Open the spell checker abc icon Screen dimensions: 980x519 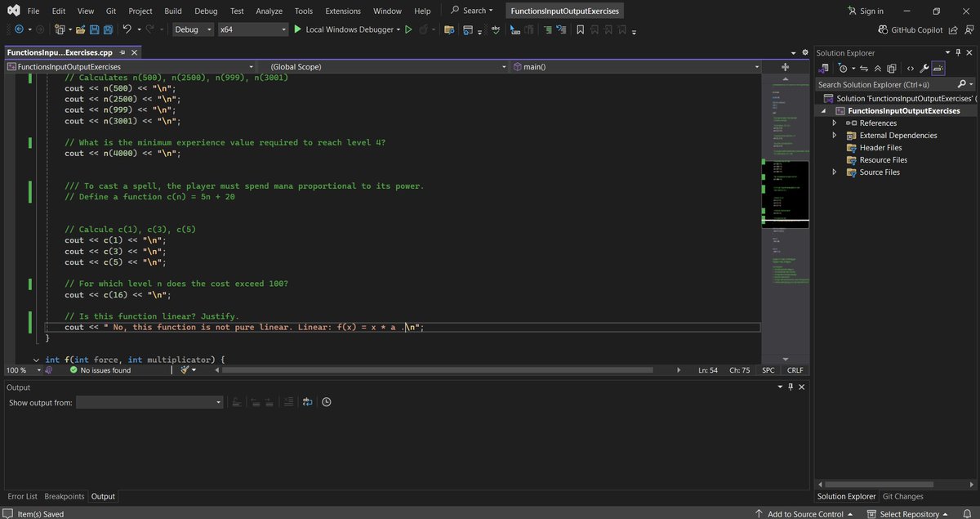click(x=496, y=29)
